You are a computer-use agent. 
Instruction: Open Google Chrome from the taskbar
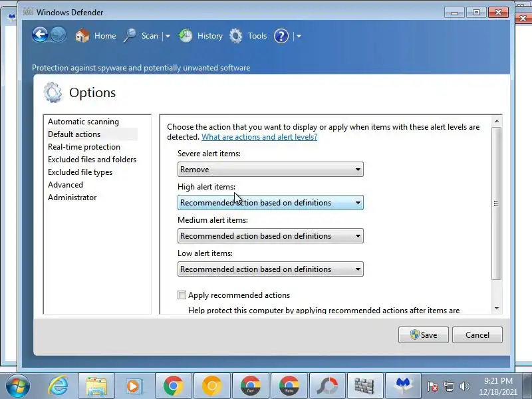(x=174, y=386)
